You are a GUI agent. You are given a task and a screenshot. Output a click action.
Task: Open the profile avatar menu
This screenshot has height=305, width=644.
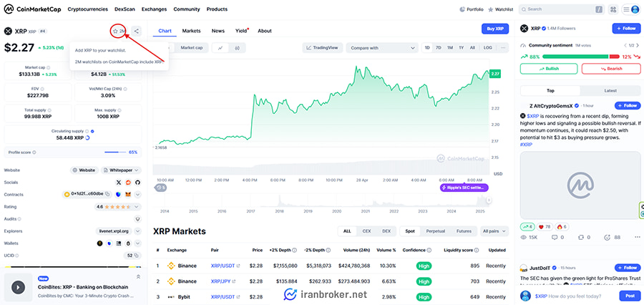click(635, 9)
